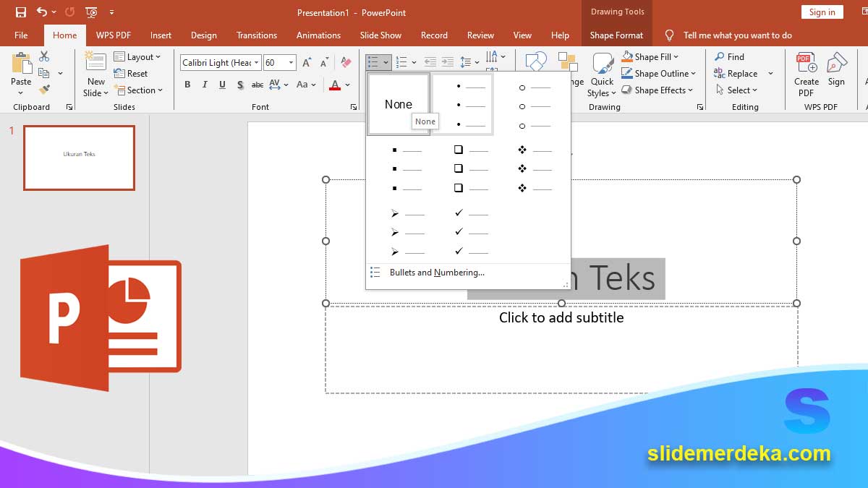Viewport: 868px width, 488px height.
Task: Open the Change Case Aa dropdown
Action: click(307, 85)
